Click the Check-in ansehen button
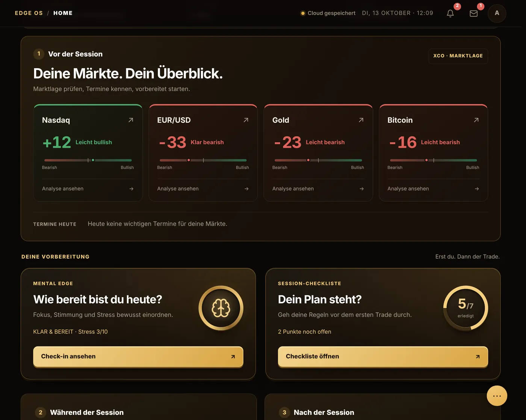This screenshot has height=420, width=526. pyautogui.click(x=138, y=357)
